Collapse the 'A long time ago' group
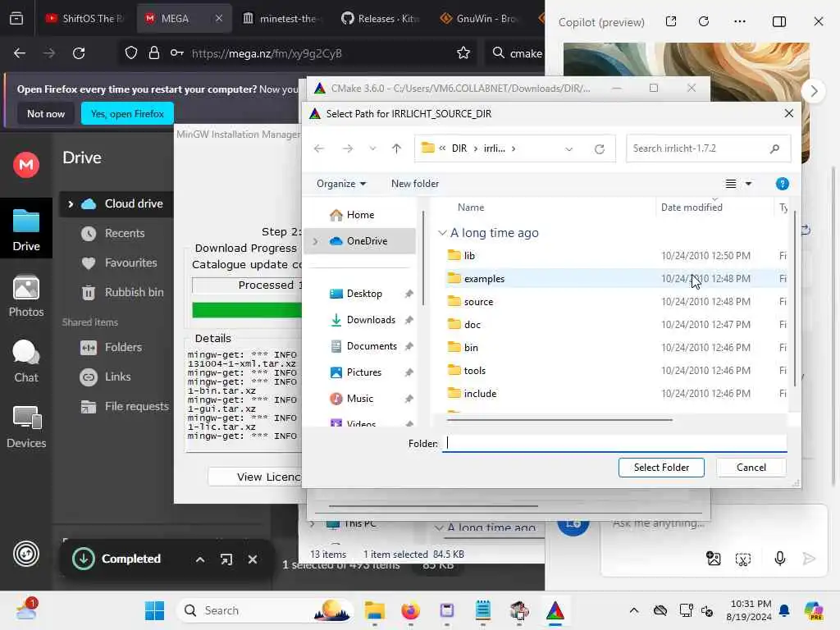Image resolution: width=840 pixels, height=630 pixels. point(442,232)
